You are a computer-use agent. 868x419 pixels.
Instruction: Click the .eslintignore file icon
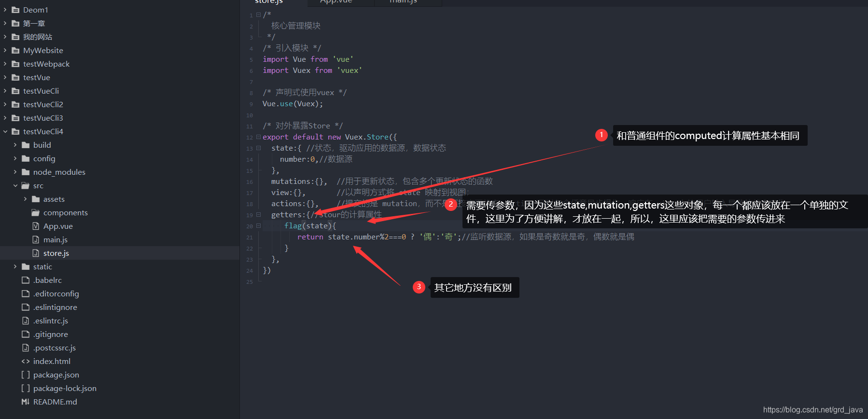[x=26, y=307]
